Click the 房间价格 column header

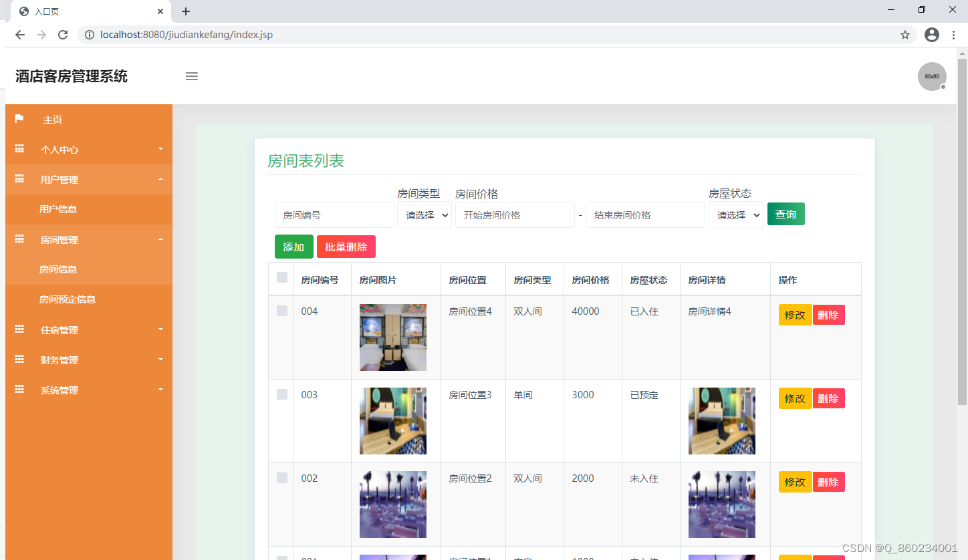coord(590,280)
